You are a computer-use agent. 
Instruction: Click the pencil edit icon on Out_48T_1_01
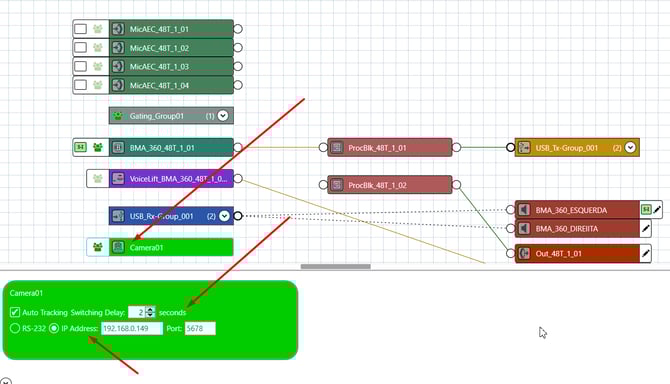(x=646, y=253)
